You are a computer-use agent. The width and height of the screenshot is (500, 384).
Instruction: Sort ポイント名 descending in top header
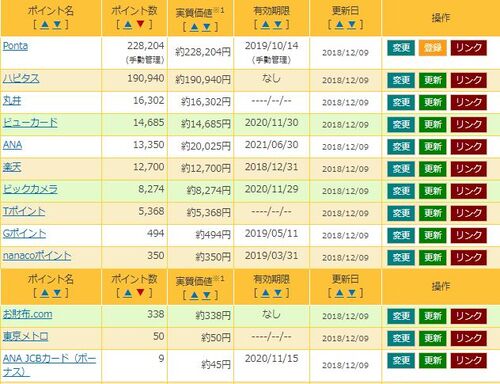pos(57,24)
